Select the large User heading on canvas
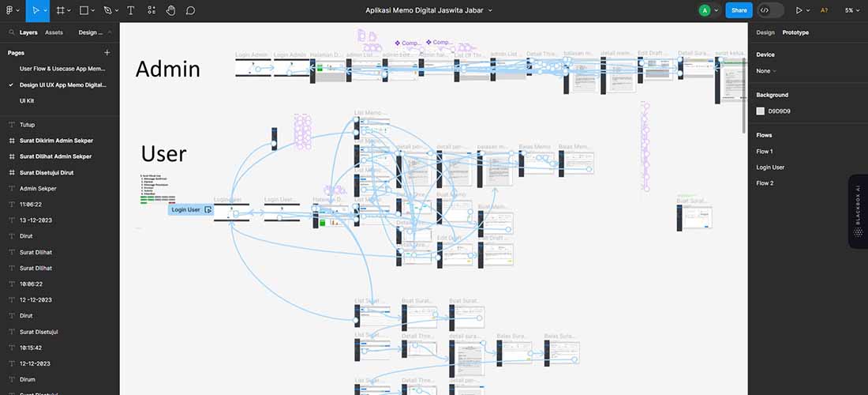The height and width of the screenshot is (395, 868). pyautogui.click(x=163, y=153)
